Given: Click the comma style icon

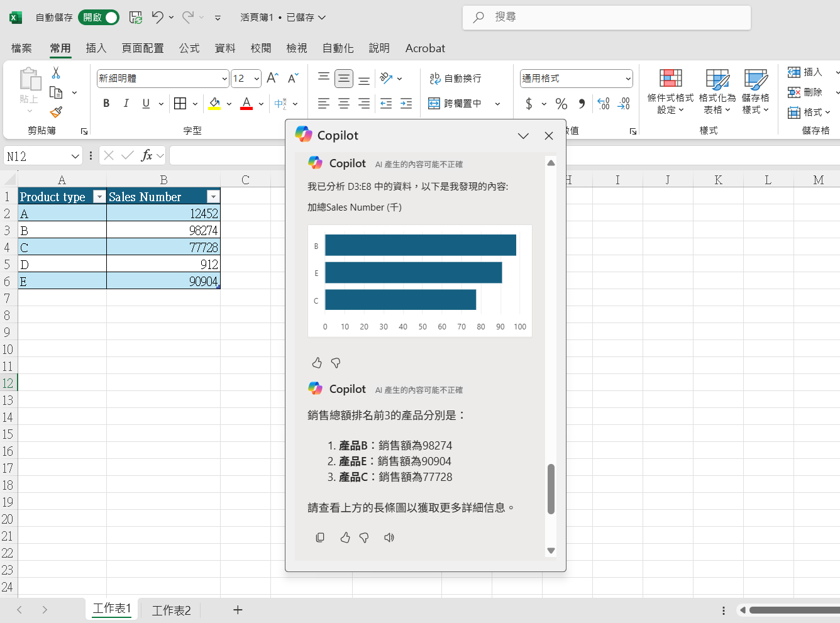Looking at the screenshot, I should pyautogui.click(x=582, y=103).
